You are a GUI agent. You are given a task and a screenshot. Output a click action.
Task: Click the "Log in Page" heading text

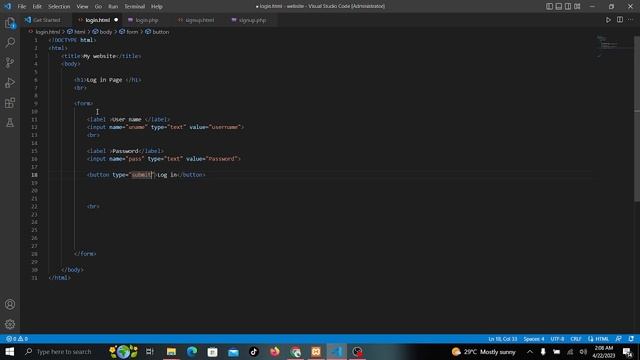click(x=104, y=80)
